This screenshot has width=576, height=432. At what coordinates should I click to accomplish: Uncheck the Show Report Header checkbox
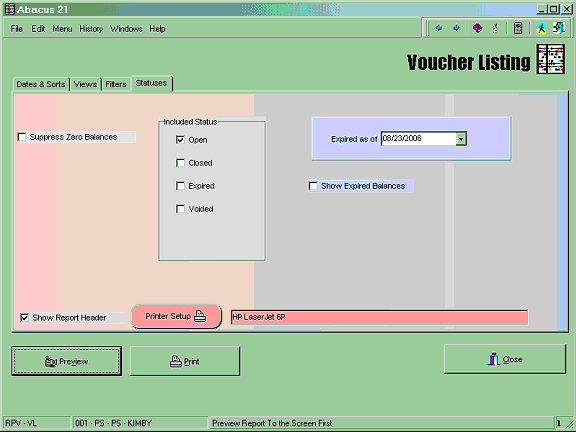pyautogui.click(x=25, y=317)
